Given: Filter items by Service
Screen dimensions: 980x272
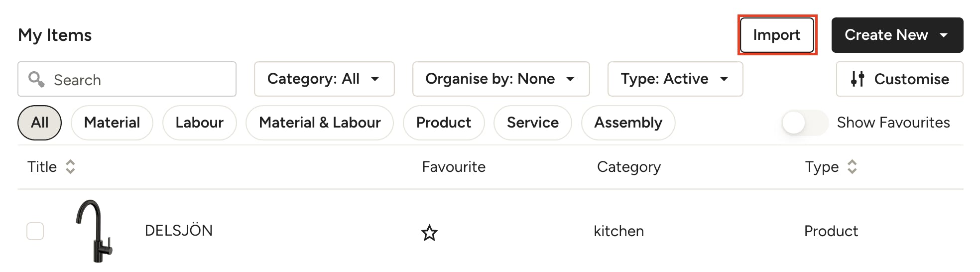Looking at the screenshot, I should 532,123.
